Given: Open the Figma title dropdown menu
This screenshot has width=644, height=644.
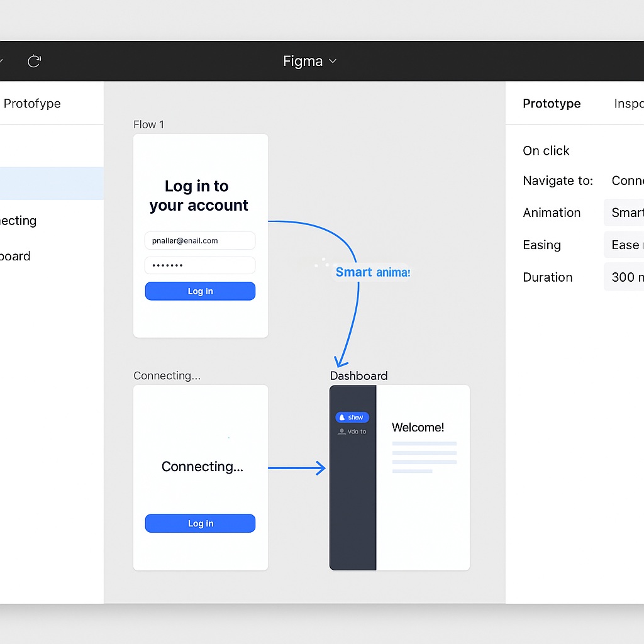Looking at the screenshot, I should 309,61.
